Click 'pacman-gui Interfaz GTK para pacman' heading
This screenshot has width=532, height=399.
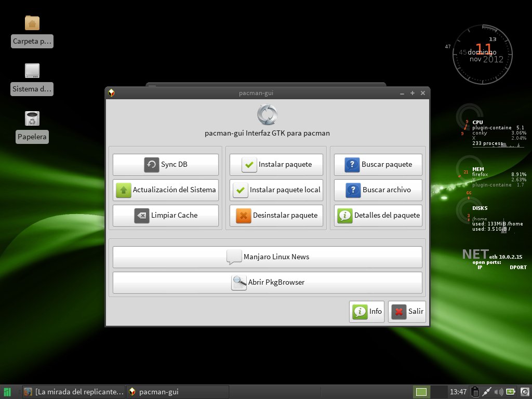267,133
